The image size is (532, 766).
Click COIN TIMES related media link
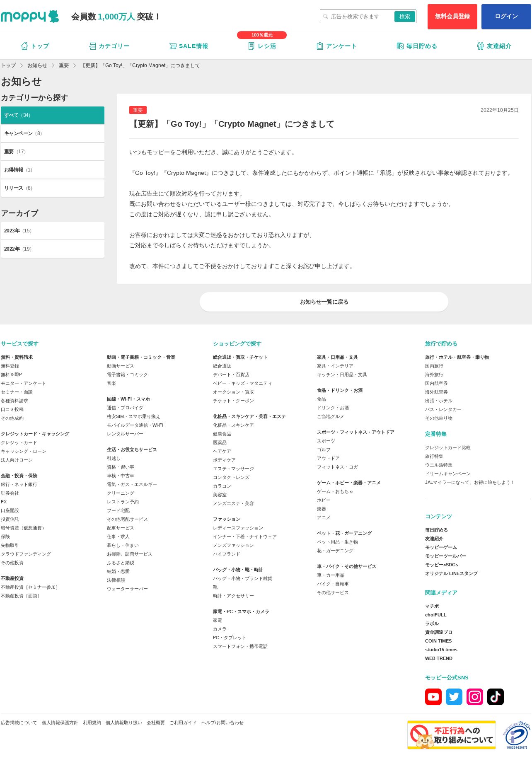(438, 641)
